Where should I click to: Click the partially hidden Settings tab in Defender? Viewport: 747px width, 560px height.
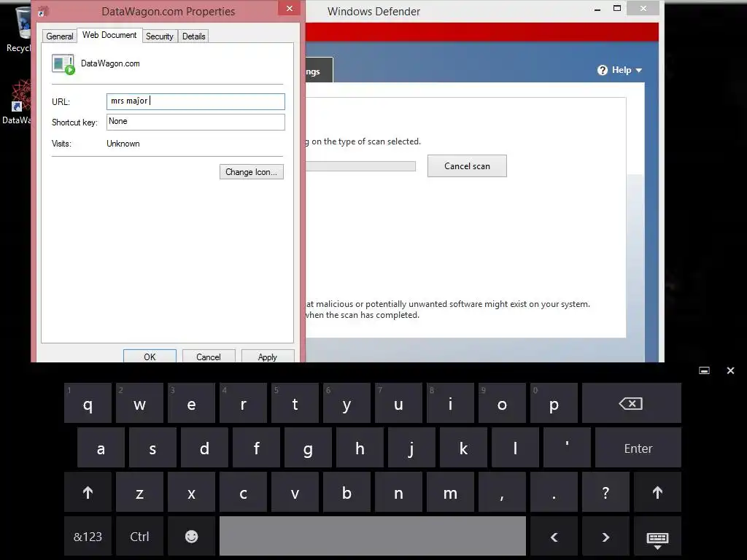pos(320,71)
